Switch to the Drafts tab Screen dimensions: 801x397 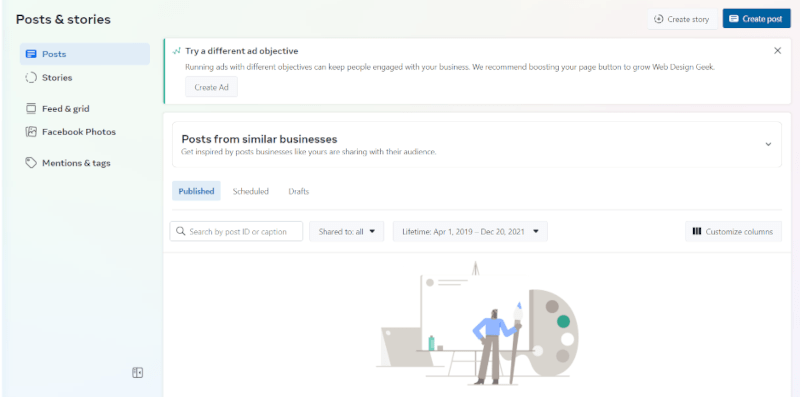click(299, 191)
